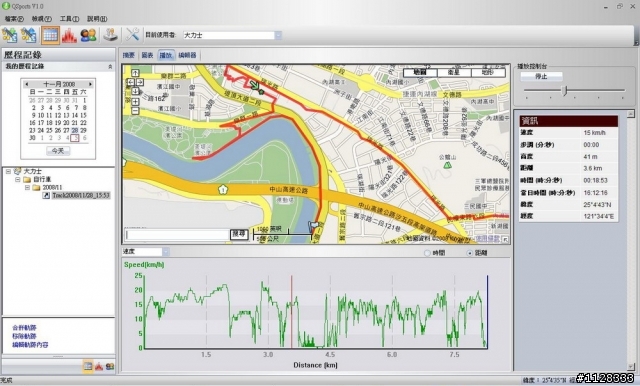Click the green arrow position marker on map
This screenshot has width=640, height=386.
(x=255, y=85)
